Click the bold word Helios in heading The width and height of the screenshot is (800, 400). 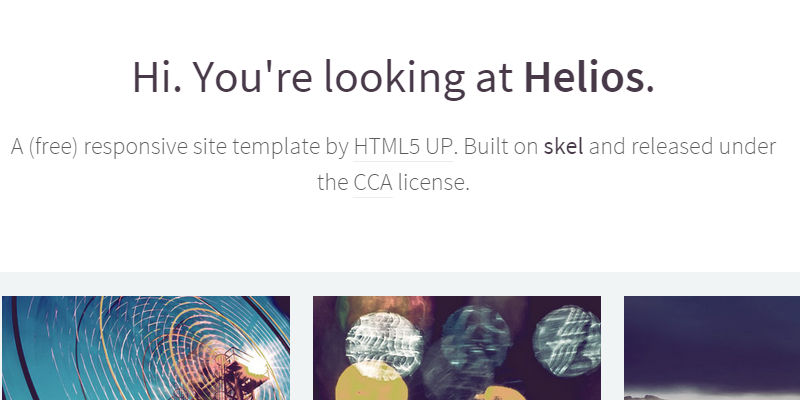coord(585,77)
